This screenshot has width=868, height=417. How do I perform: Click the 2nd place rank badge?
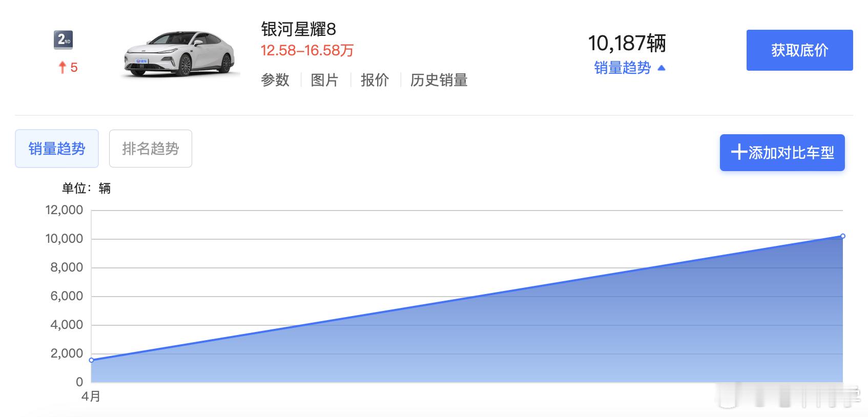[64, 40]
